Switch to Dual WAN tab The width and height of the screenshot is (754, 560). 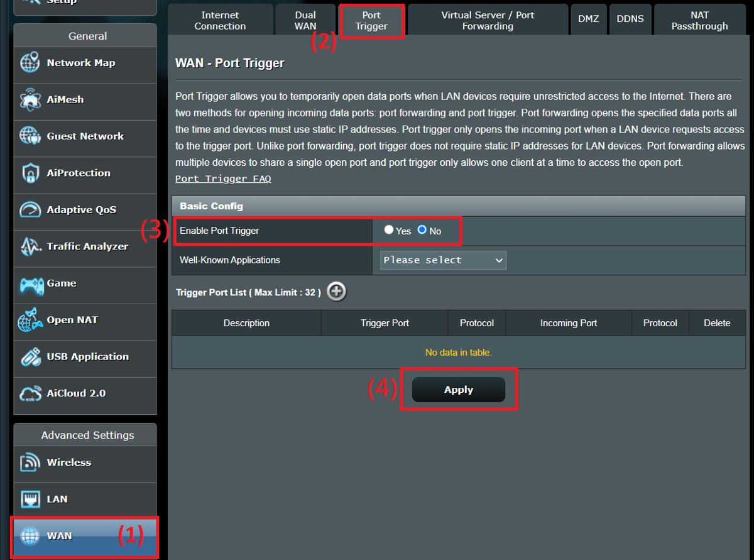(x=305, y=20)
